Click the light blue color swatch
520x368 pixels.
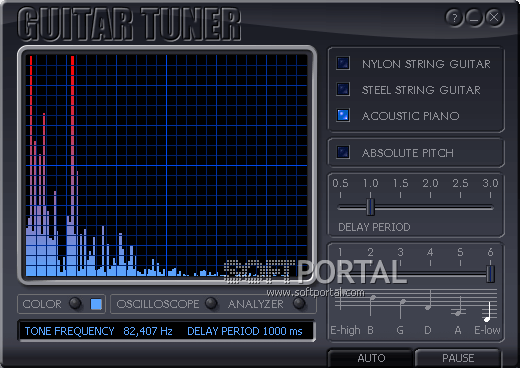point(96,304)
